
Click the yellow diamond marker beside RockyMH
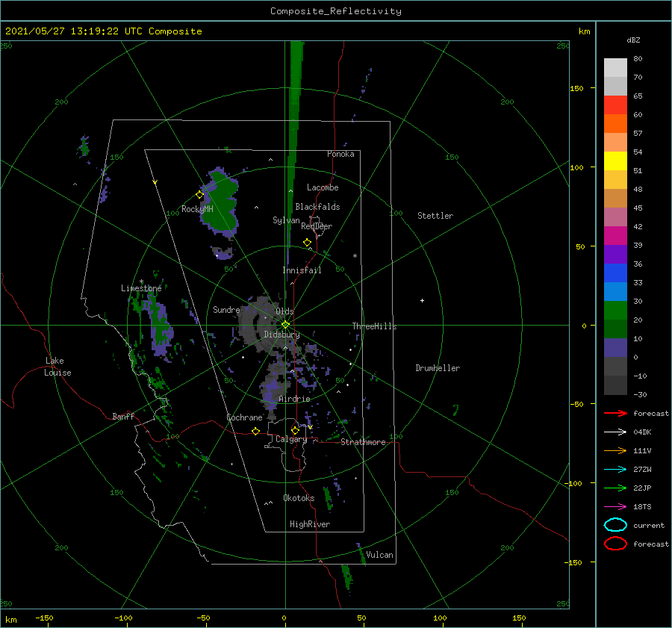tap(199, 195)
